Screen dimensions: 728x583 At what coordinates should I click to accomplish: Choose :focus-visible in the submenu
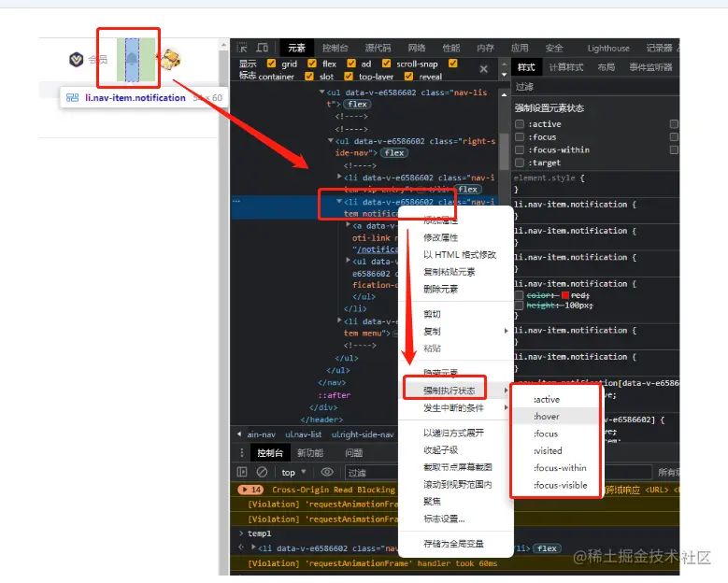556,485
